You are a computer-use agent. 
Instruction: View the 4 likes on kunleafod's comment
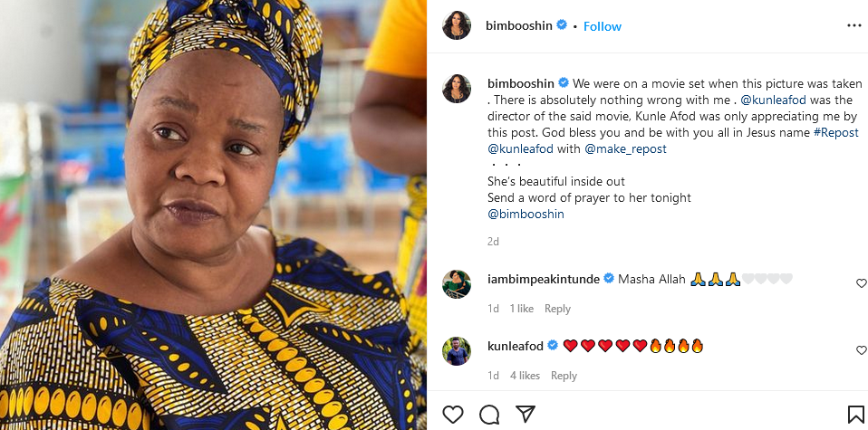point(525,376)
